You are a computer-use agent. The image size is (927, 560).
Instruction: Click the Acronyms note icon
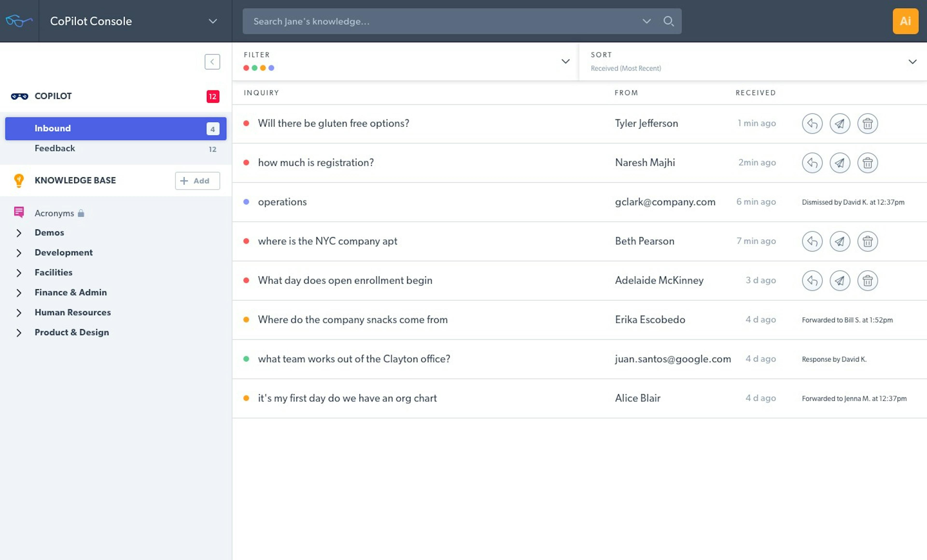pyautogui.click(x=19, y=212)
